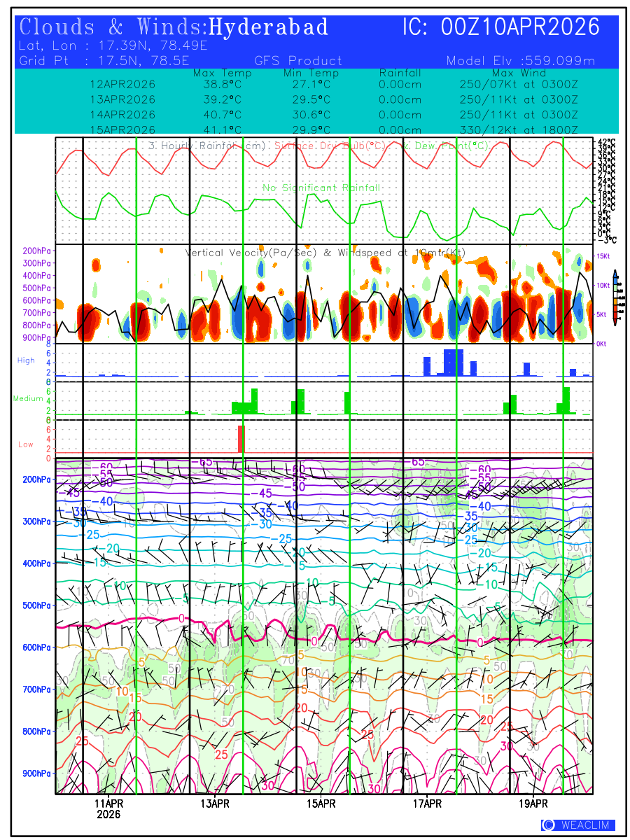Click the 'Clouds & Winds:Hyderabad' title
630x840 pixels.
174,27
